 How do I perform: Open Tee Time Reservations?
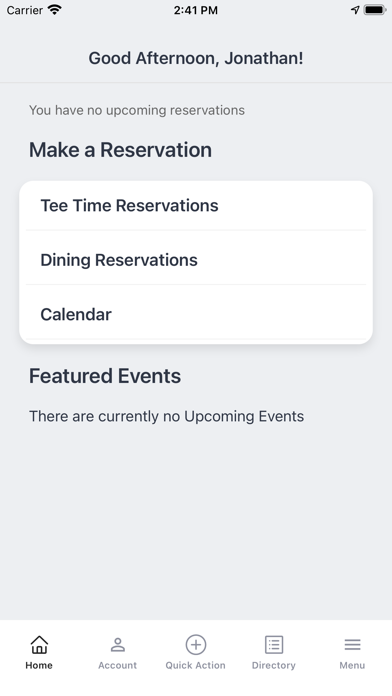(196, 206)
